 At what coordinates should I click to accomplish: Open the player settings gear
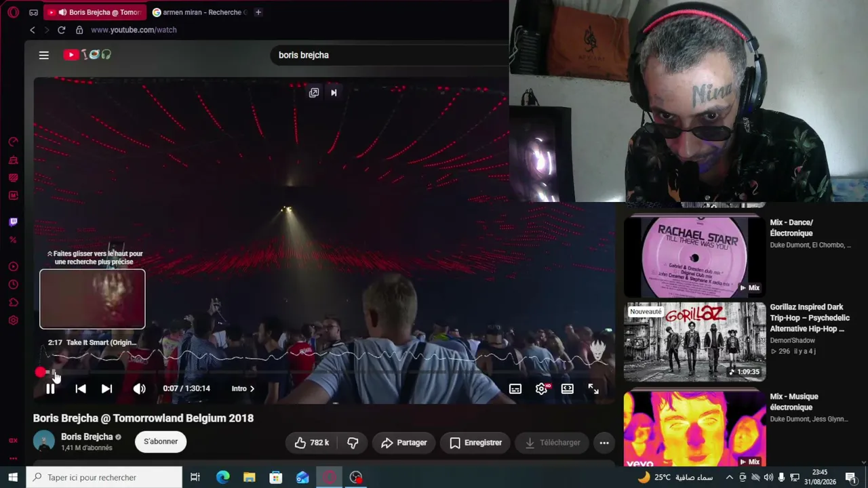[541, 388]
